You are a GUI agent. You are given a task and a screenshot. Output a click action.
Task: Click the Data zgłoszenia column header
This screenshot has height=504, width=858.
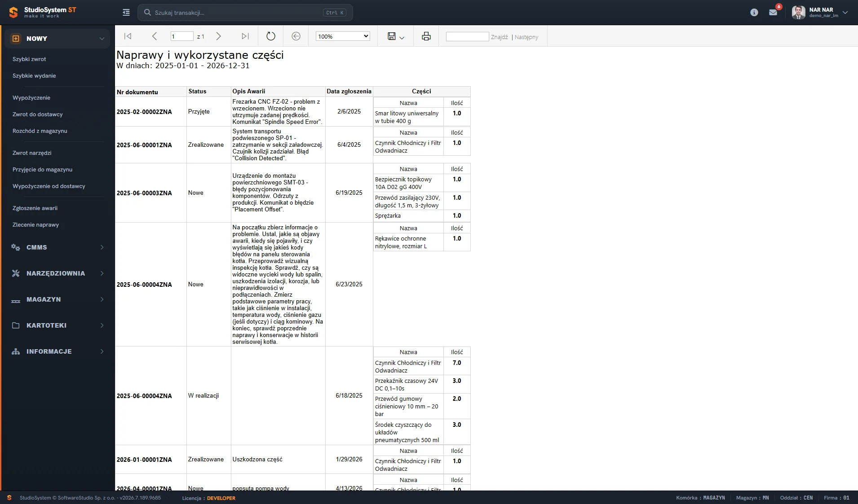click(x=349, y=91)
